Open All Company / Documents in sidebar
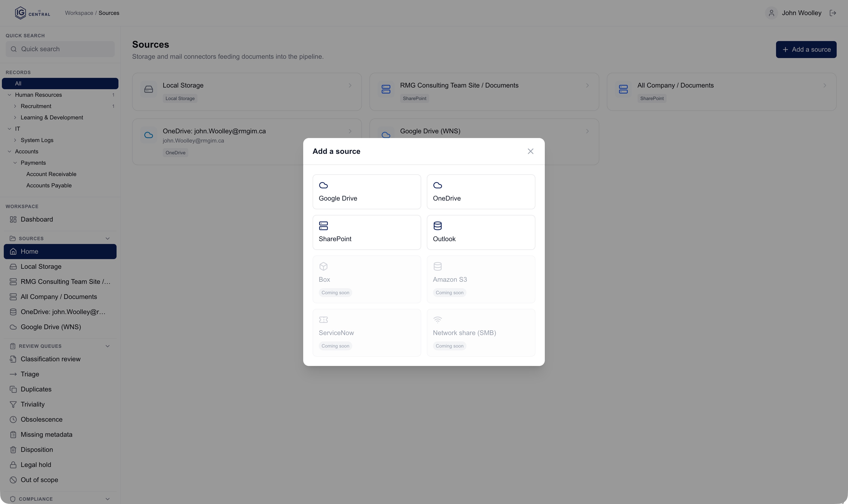Viewport: 848px width, 504px height. click(60, 297)
